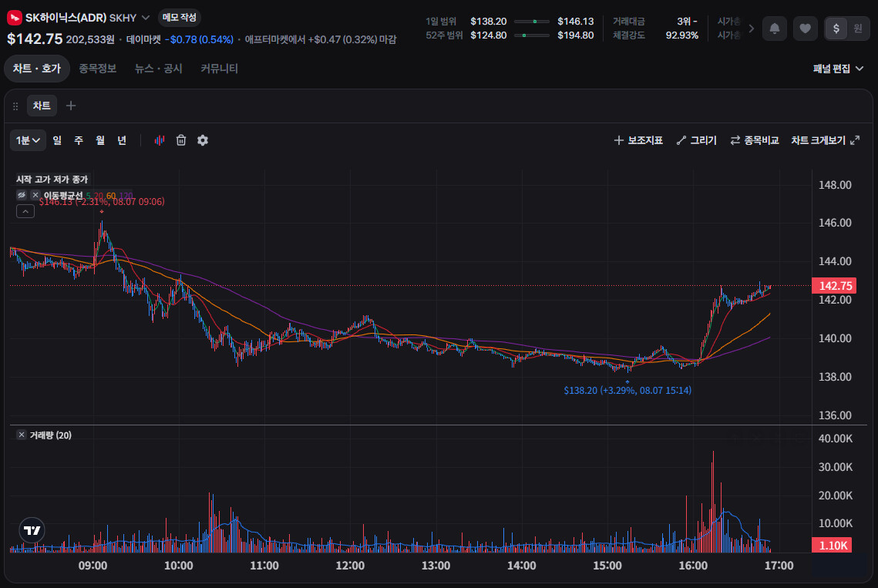Expand chart with 차트 크게보기
878x588 pixels.
click(x=825, y=140)
